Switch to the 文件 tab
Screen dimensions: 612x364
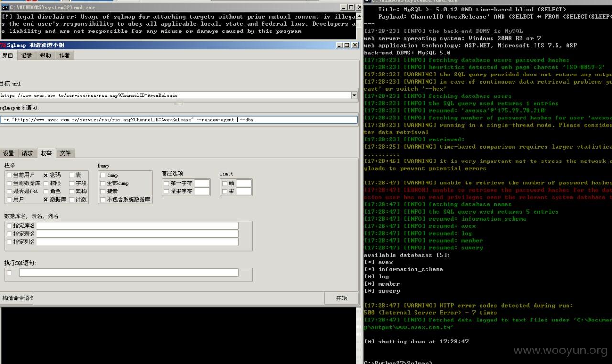pyautogui.click(x=65, y=153)
